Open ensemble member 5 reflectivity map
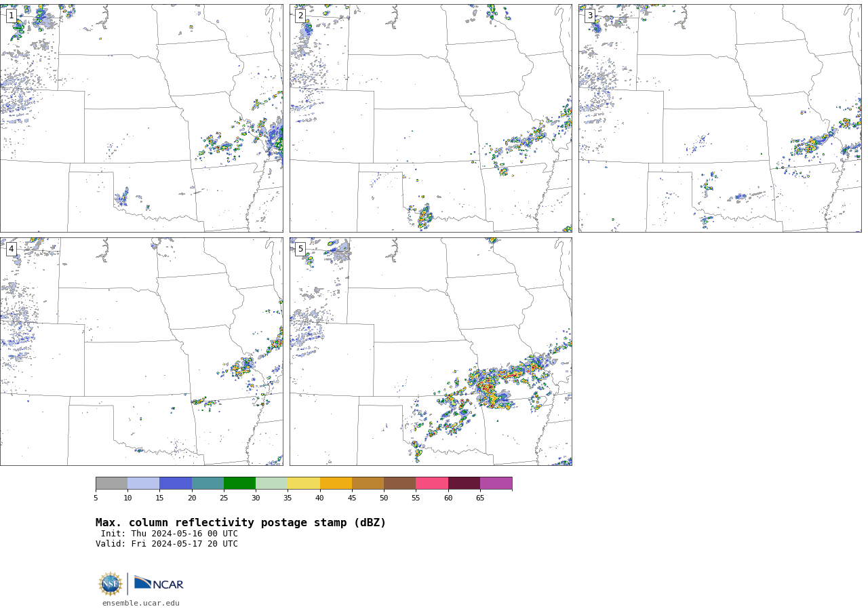The image size is (868, 611). (431, 351)
